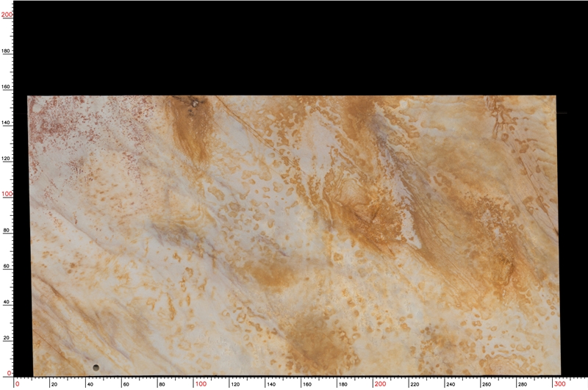Click the 140 label on the bottom ruler
This screenshot has height=390, width=588.
coord(270,384)
